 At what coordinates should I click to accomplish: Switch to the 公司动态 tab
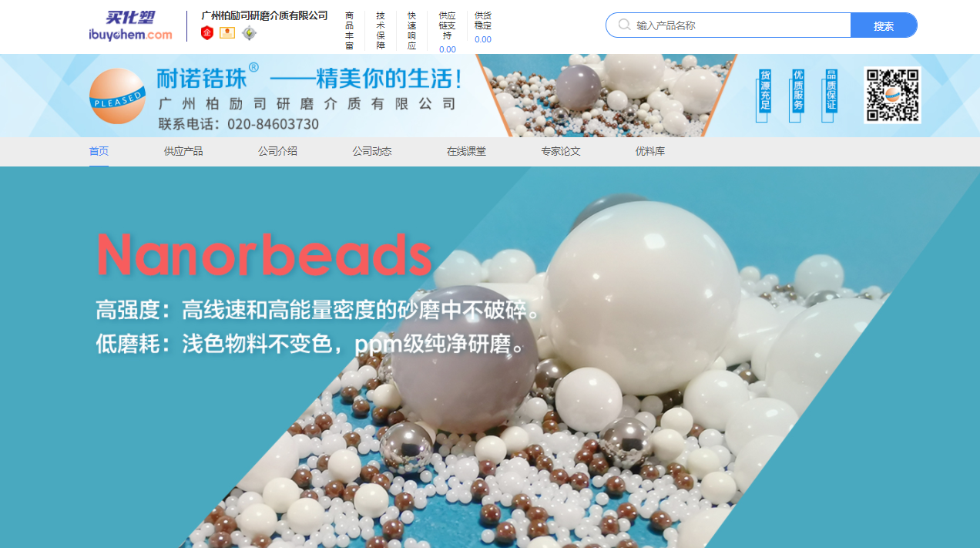pyautogui.click(x=372, y=151)
